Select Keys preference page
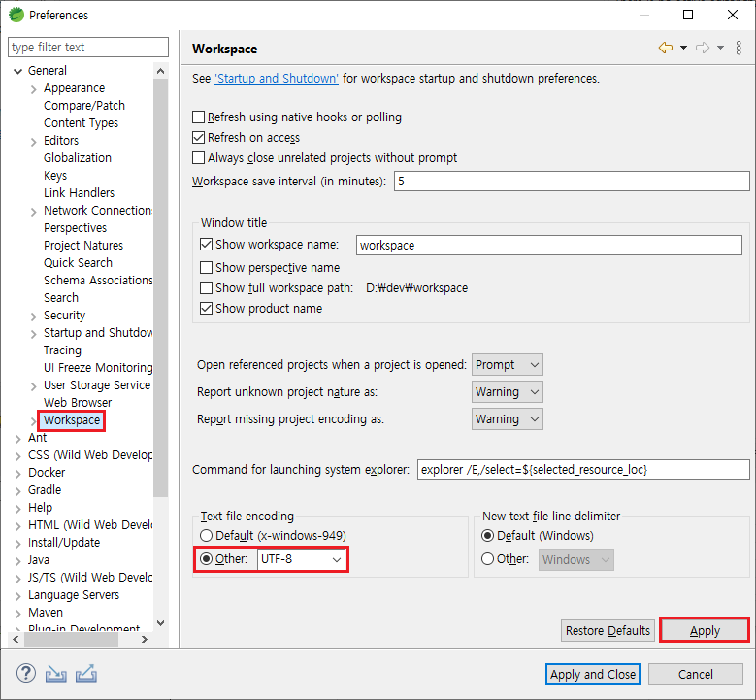Viewport: 756px width, 700px height. [55, 175]
